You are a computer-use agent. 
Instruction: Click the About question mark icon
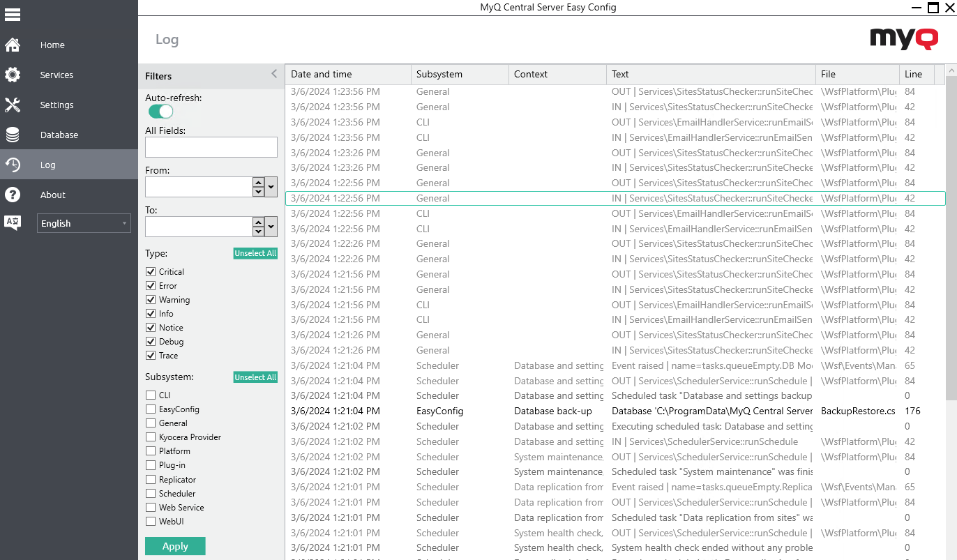coord(13,195)
